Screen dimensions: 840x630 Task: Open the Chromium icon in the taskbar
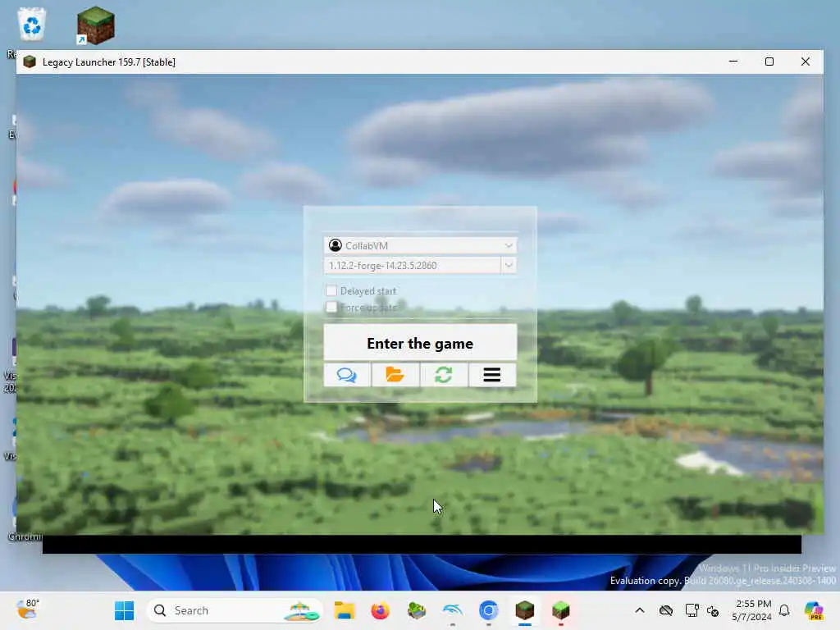click(489, 610)
